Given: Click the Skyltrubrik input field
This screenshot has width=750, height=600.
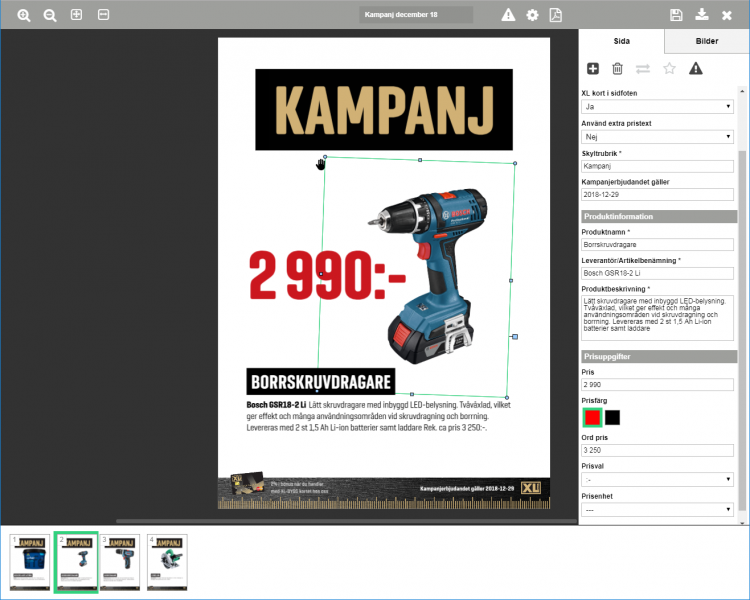Looking at the screenshot, I should [657, 166].
